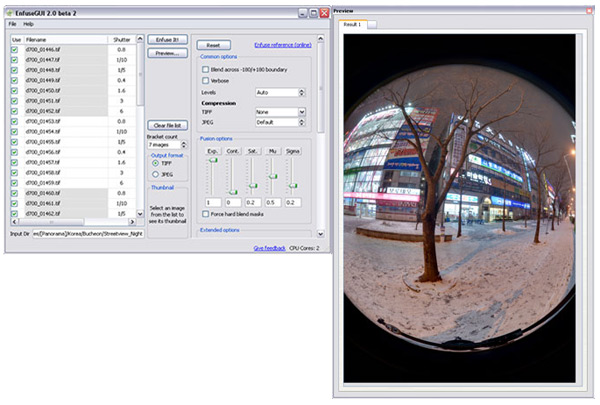Image resolution: width=600 pixels, height=405 pixels.
Task: Click the Levels Auto field
Action: point(277,92)
